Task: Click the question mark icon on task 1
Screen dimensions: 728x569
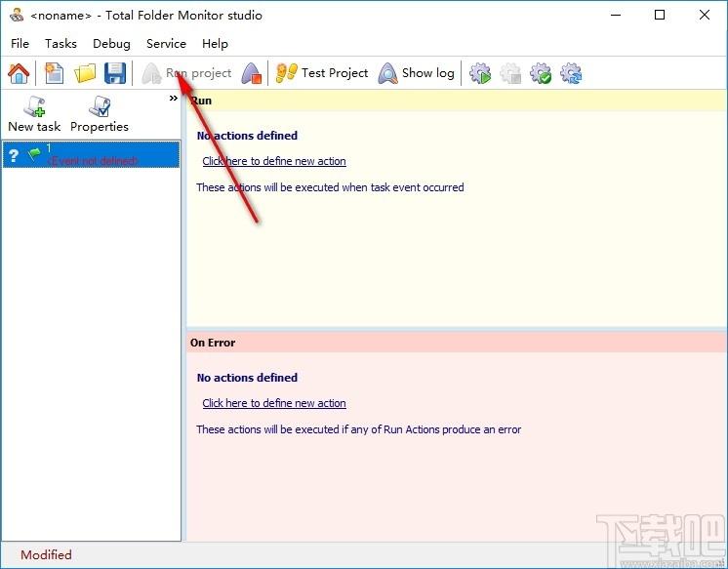Action: tap(14, 155)
